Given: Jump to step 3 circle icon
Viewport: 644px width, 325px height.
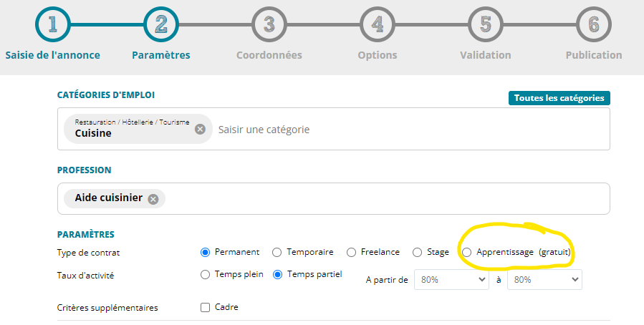Looking at the screenshot, I should coord(269,24).
